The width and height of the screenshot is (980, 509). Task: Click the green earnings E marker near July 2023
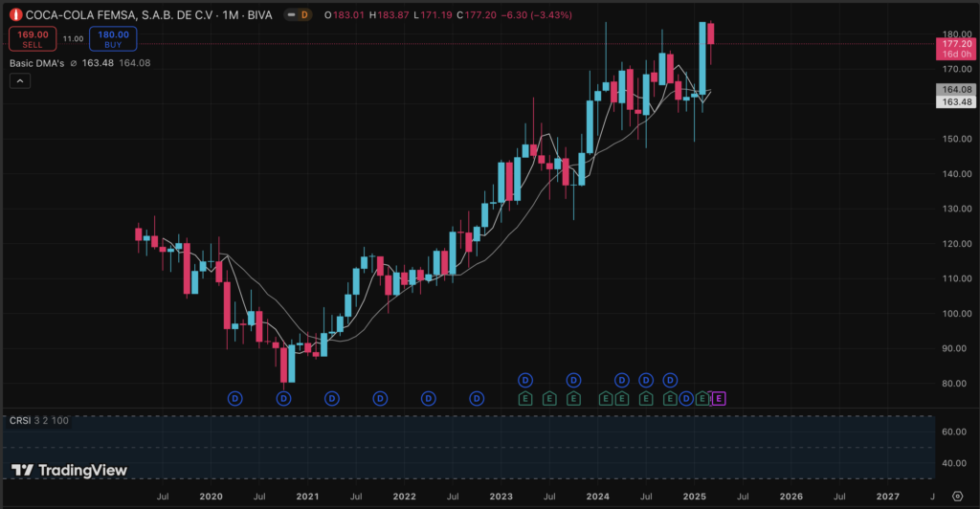[549, 398]
